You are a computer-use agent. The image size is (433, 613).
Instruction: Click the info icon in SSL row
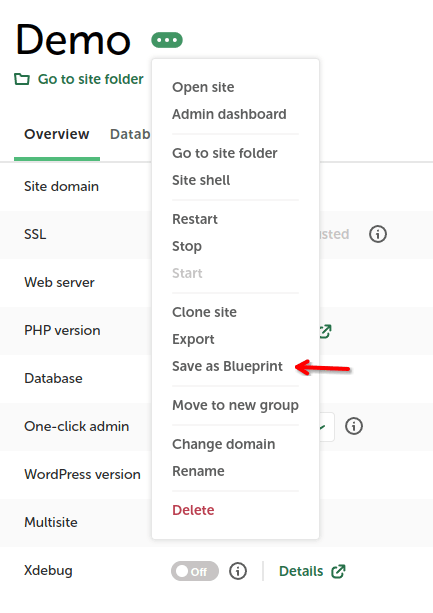click(x=378, y=234)
